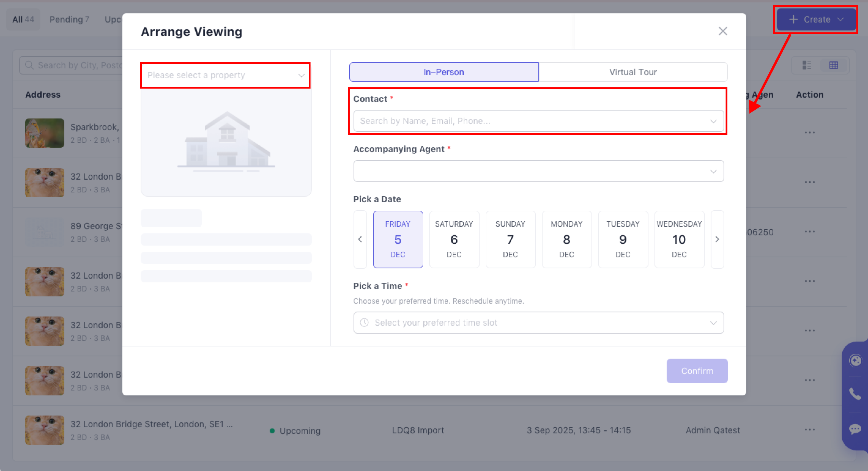Select Virtual Tour viewing type

coord(633,72)
